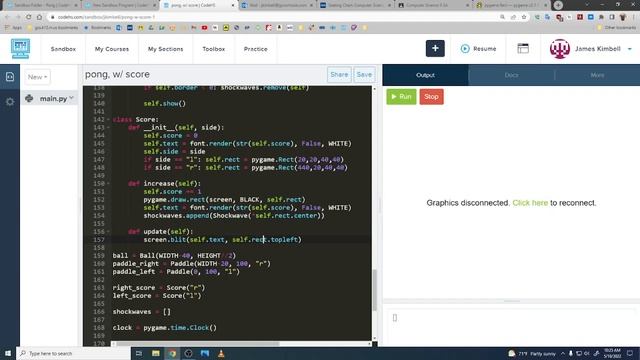Collapse the increase method fold arrow

coord(108,184)
